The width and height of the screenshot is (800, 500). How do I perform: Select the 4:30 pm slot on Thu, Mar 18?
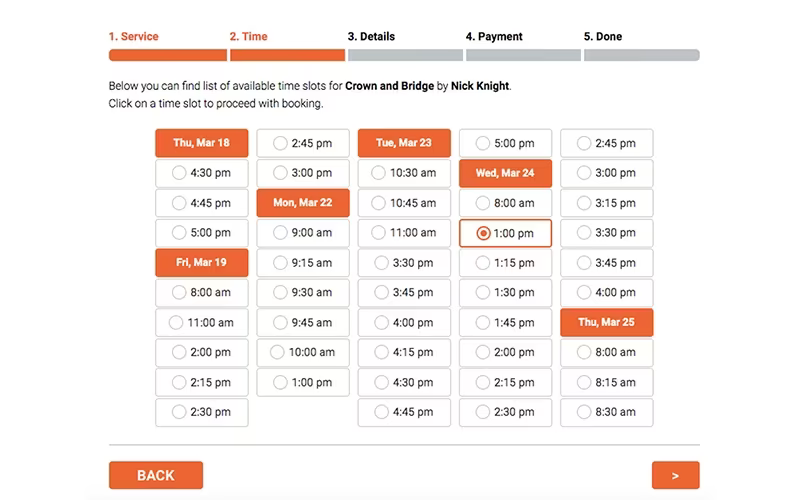tap(202, 173)
